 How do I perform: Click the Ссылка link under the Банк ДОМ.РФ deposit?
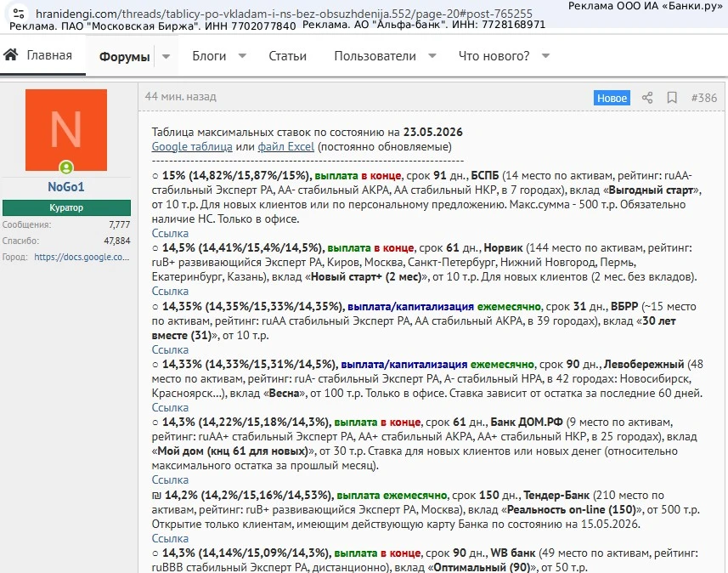click(x=170, y=480)
